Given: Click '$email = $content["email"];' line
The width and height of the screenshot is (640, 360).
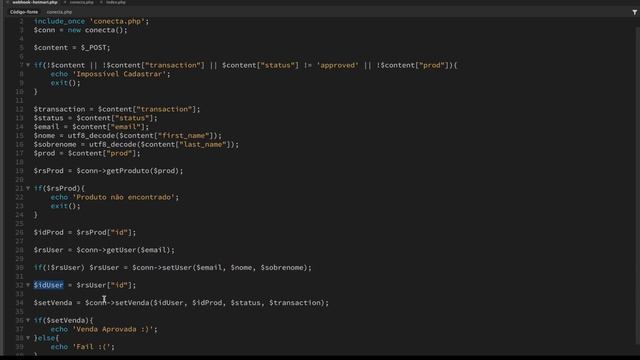Looking at the screenshot, I should pos(91,127).
